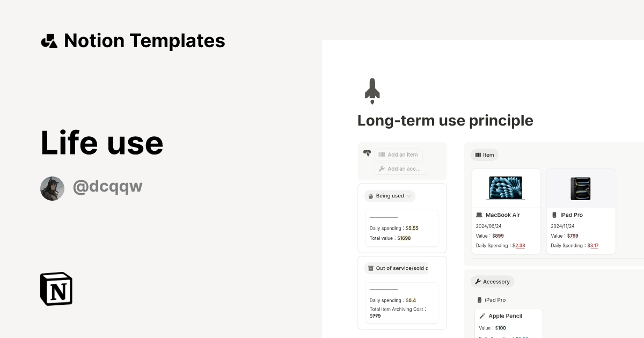Screen dimensions: 644x338
Task: Expand the Being used dropdown chevron
Action: (409, 196)
